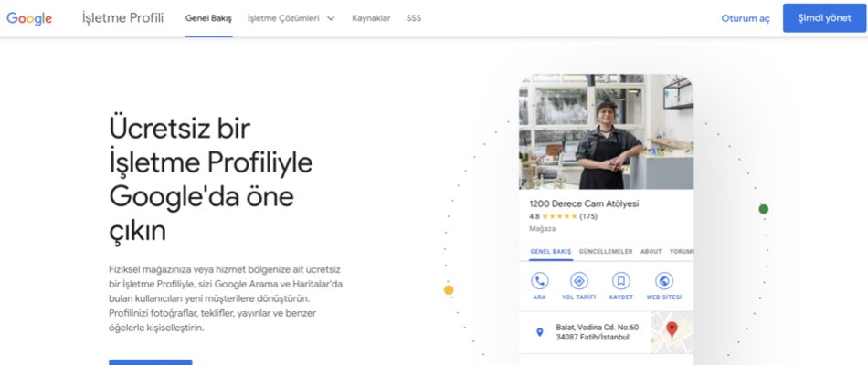The image size is (868, 365).
Task: Click the Google logo
Action: (29, 18)
